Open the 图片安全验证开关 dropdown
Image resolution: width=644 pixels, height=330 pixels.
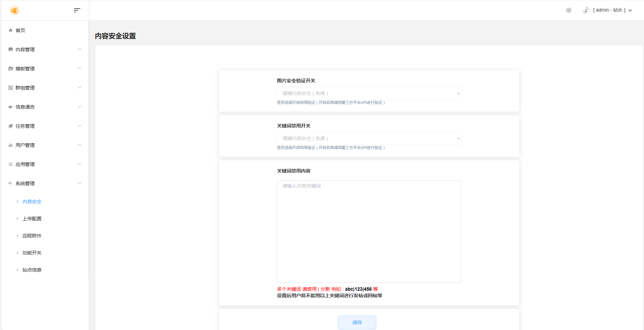[x=369, y=93]
